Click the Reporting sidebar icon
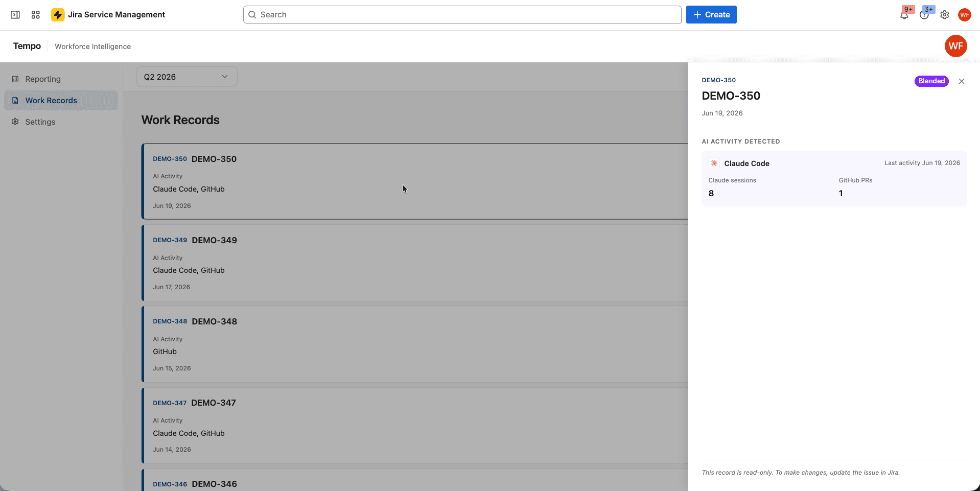 pyautogui.click(x=15, y=79)
